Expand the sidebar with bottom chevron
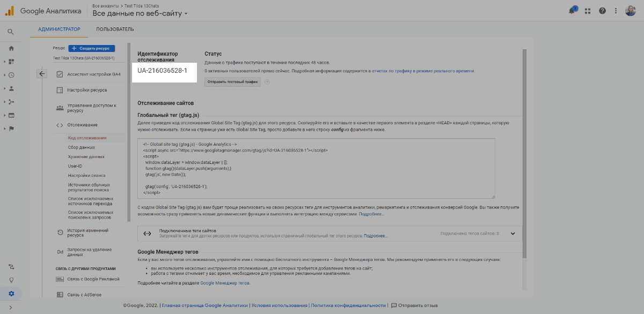The width and height of the screenshot is (644, 314). (x=11, y=307)
